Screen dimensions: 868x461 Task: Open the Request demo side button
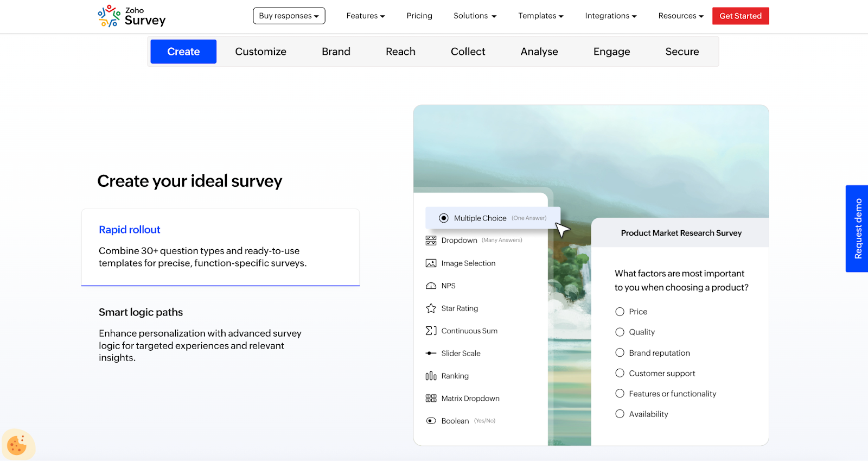point(857,229)
